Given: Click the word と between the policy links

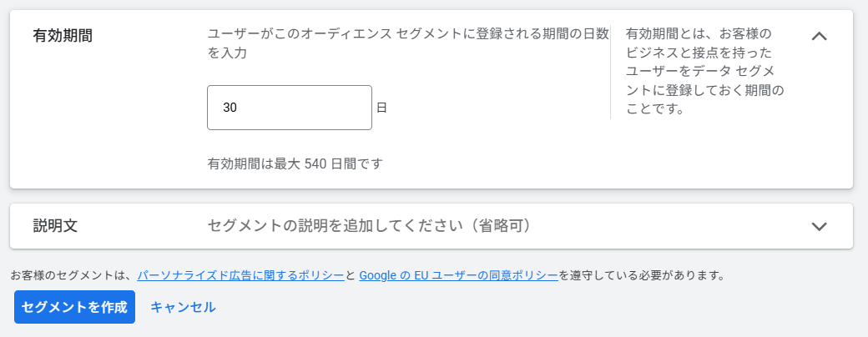Looking at the screenshot, I should (x=351, y=274).
